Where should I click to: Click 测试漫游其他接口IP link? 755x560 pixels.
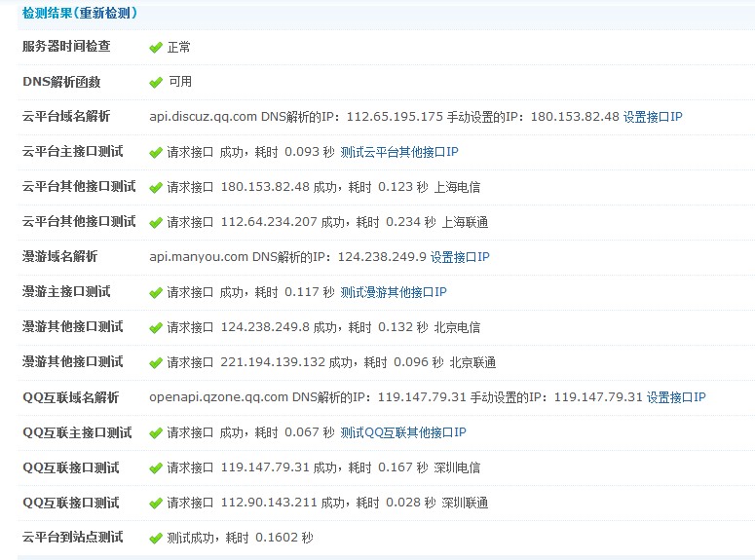coord(394,292)
